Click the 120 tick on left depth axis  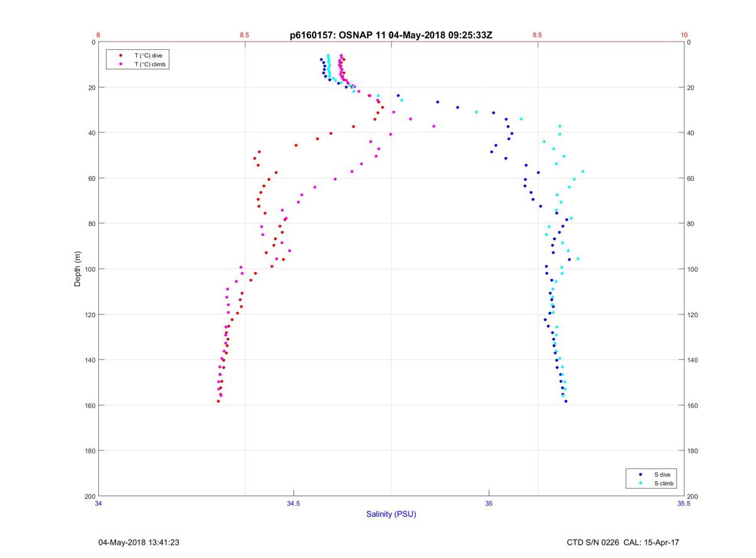tap(89, 315)
